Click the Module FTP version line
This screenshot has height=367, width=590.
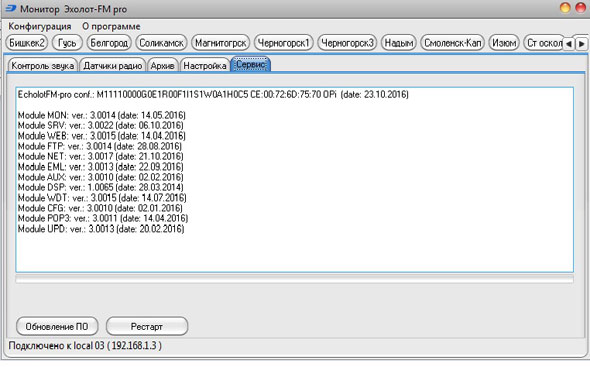tap(100, 146)
